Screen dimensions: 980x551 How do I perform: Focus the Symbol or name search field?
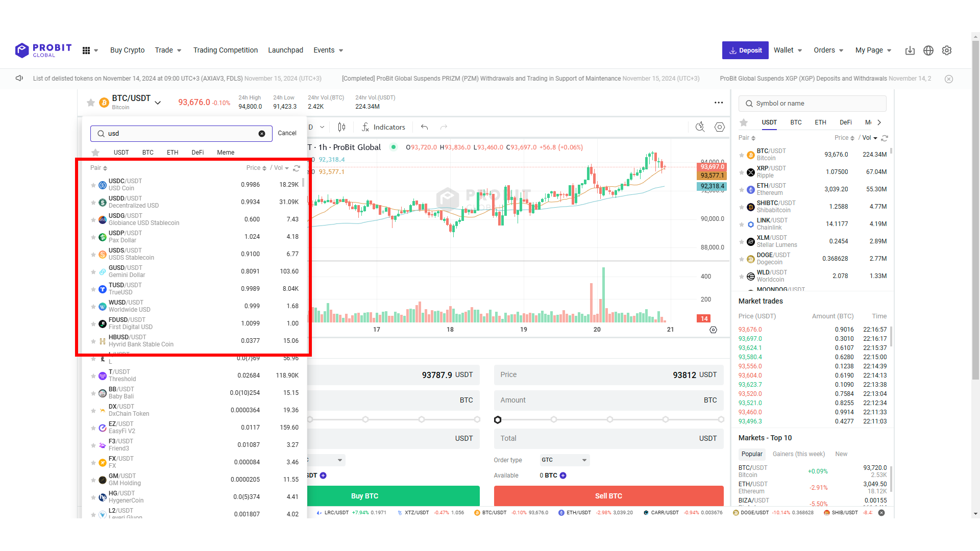tap(812, 104)
